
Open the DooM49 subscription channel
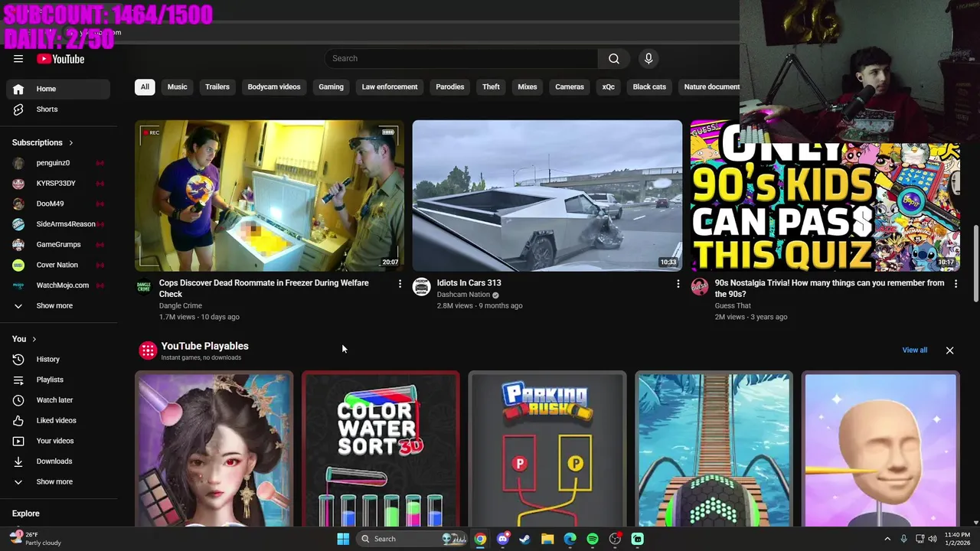[x=58, y=204]
